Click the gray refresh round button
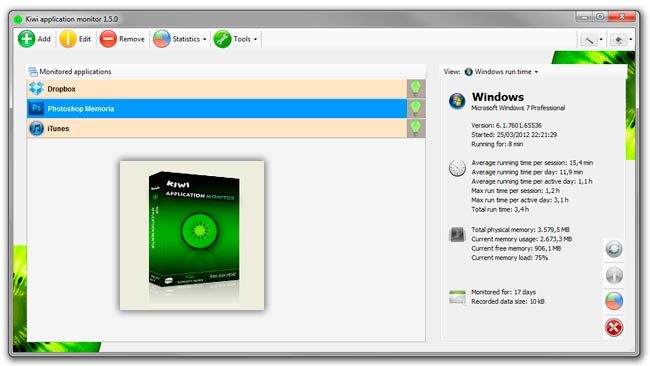Screen dimensions: 650x366 [614, 249]
